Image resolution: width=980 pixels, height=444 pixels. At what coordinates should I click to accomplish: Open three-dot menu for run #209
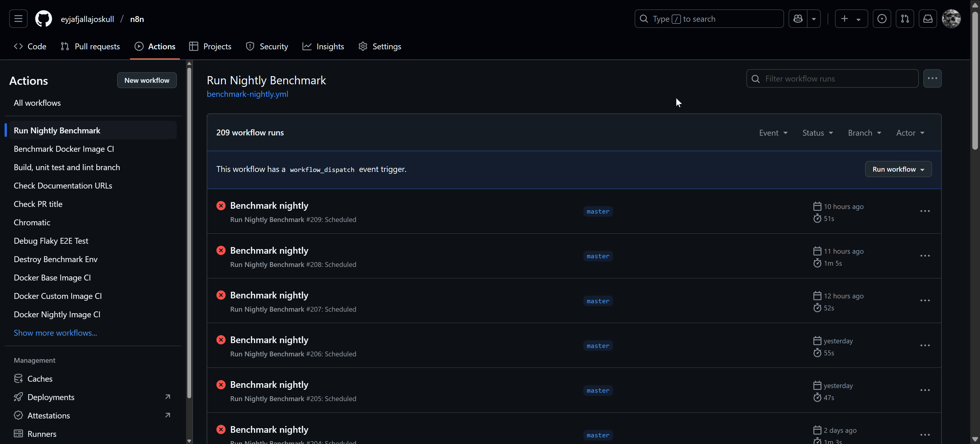tap(925, 211)
